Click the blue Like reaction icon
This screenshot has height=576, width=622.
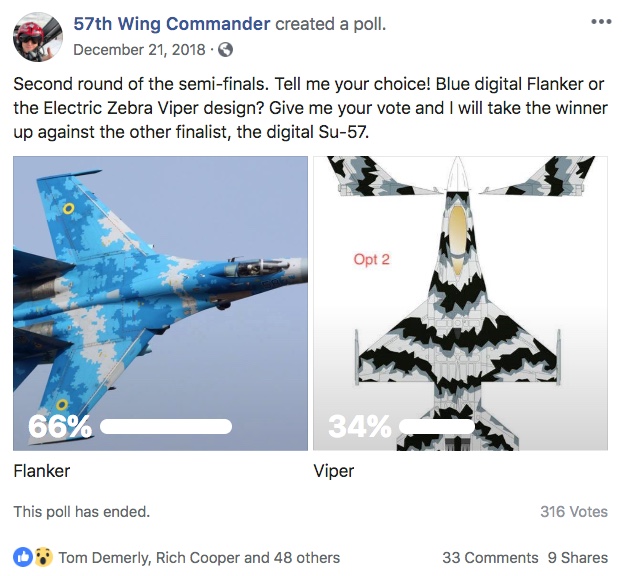point(23,558)
